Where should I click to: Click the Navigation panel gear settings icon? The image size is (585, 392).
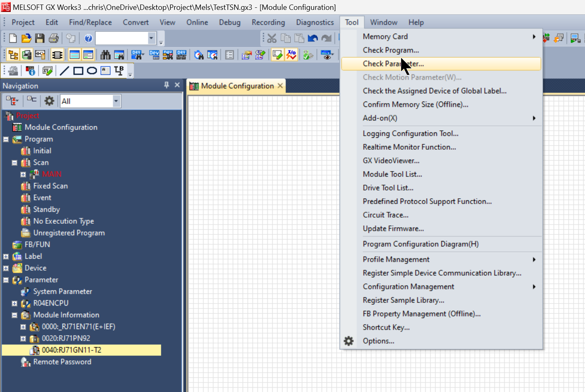pyautogui.click(x=49, y=101)
